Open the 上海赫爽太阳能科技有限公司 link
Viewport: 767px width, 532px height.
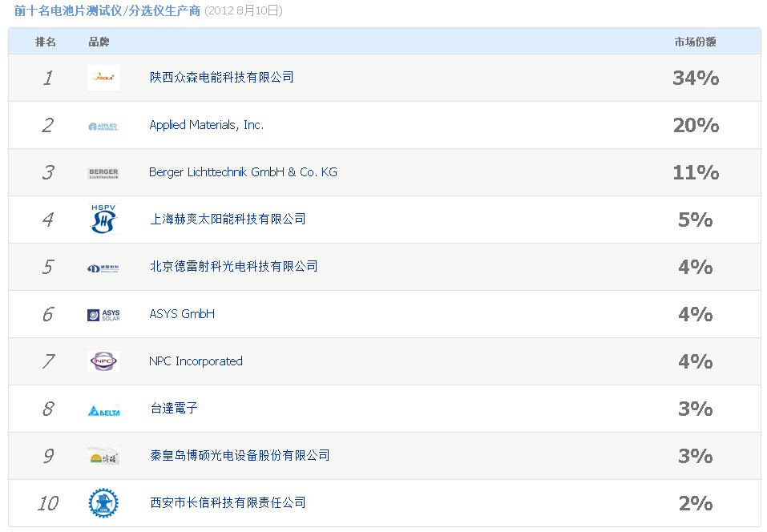[228, 219]
